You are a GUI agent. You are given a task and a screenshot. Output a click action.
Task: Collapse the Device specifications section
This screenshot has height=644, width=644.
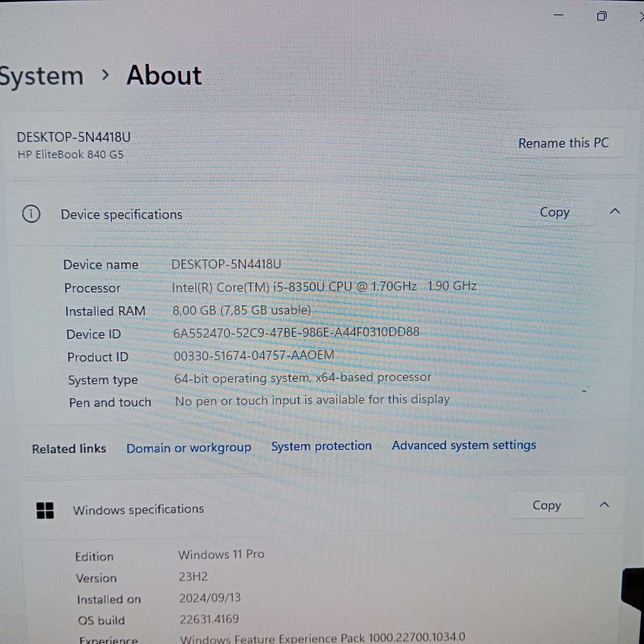[615, 212]
